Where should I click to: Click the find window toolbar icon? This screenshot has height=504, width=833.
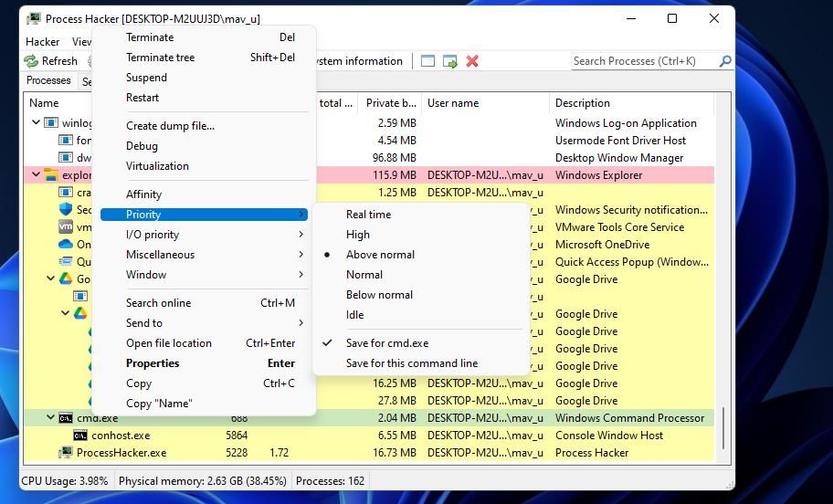[x=427, y=61]
